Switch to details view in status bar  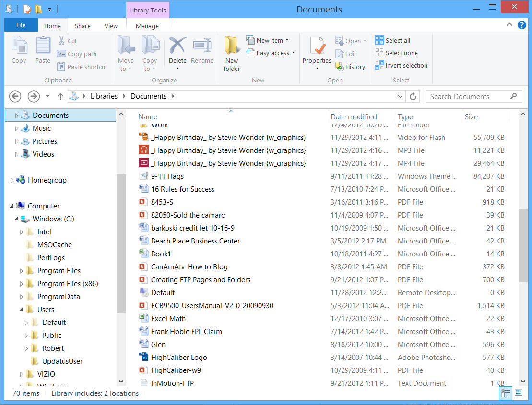pyautogui.click(x=506, y=393)
